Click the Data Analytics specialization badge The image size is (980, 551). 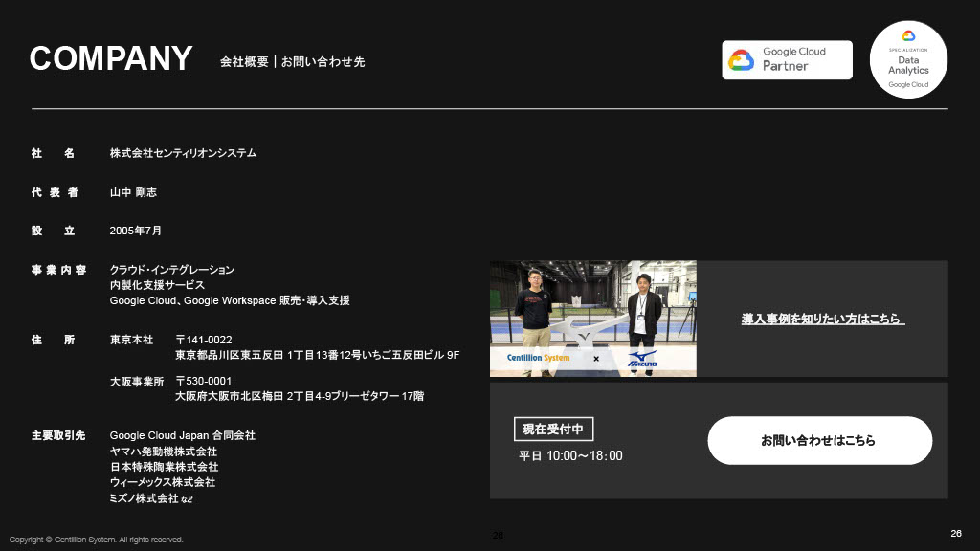tap(907, 59)
